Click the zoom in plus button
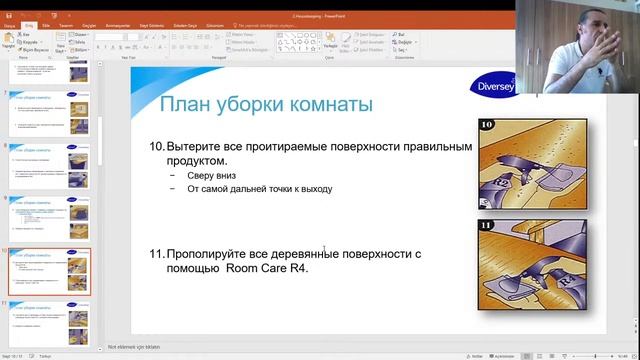The width and height of the screenshot is (640, 360). pyautogui.click(x=612, y=356)
